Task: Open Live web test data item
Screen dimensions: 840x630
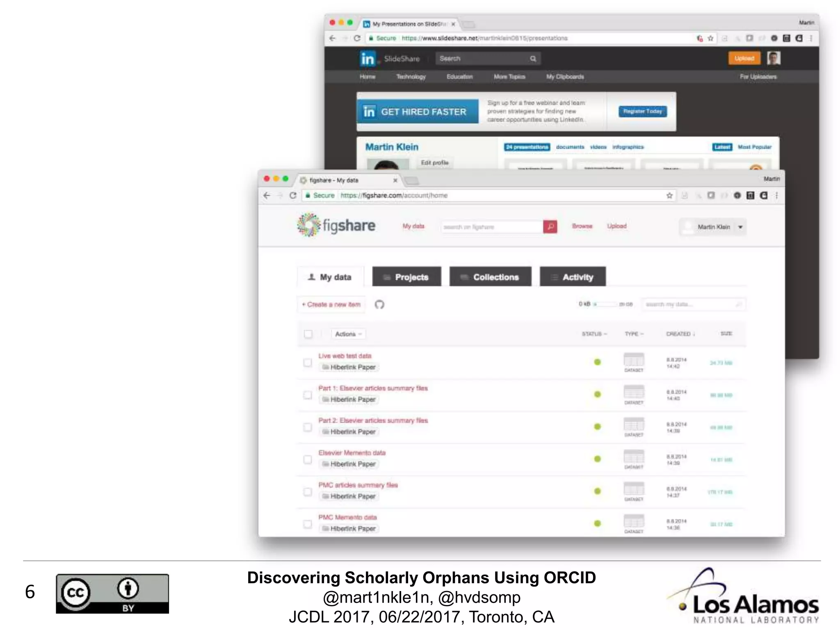Action: (345, 356)
